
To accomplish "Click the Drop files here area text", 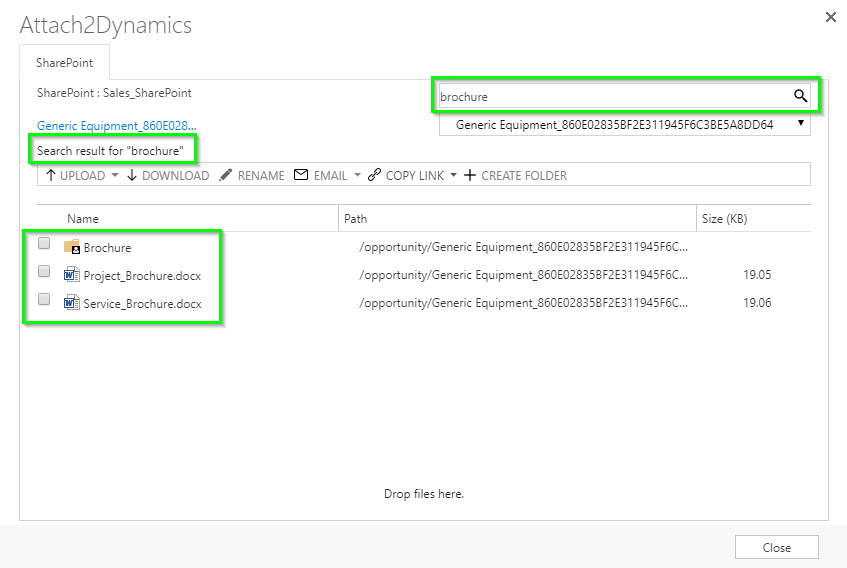I will tap(424, 493).
